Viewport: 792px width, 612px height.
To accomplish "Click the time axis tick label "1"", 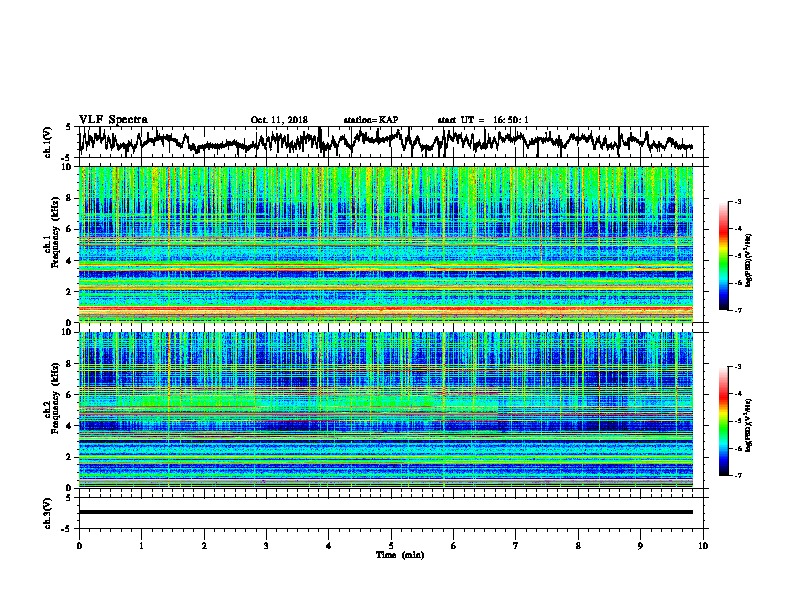I will tap(141, 546).
